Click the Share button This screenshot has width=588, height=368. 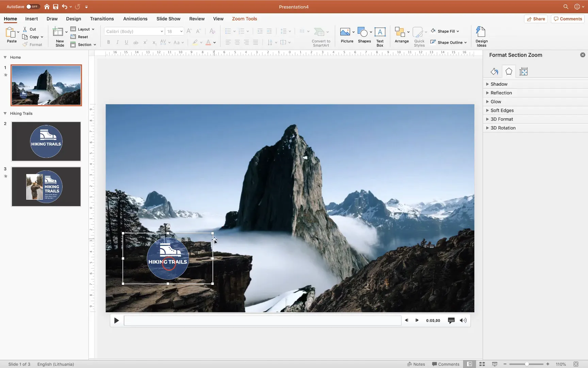pos(536,19)
